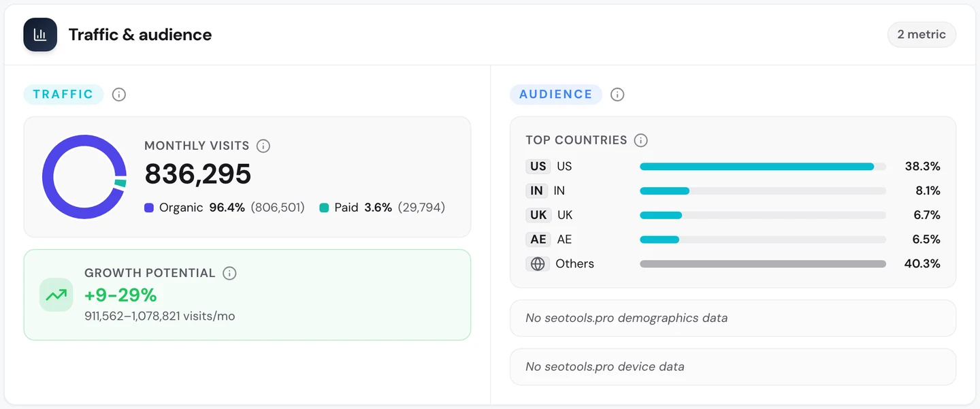
Task: Click the Organic 96.4% label
Action: (x=202, y=208)
